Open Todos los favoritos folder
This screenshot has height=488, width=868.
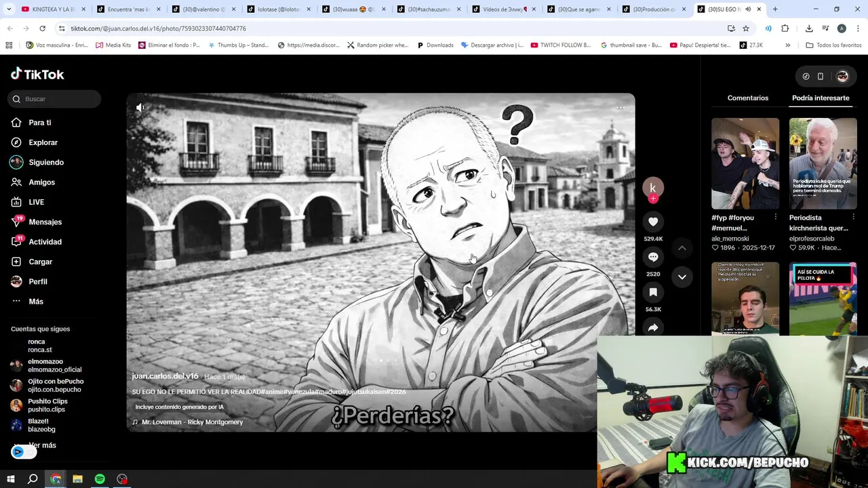(833, 45)
